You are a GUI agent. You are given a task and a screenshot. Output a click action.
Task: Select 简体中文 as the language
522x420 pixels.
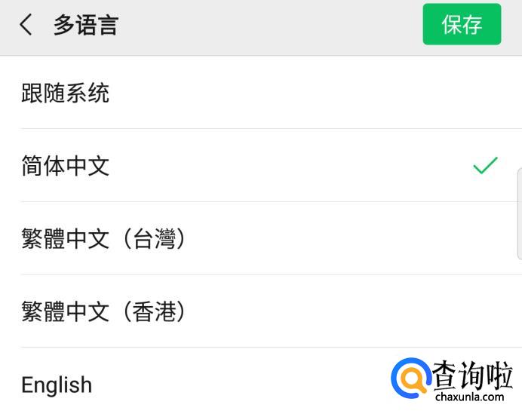click(66, 166)
